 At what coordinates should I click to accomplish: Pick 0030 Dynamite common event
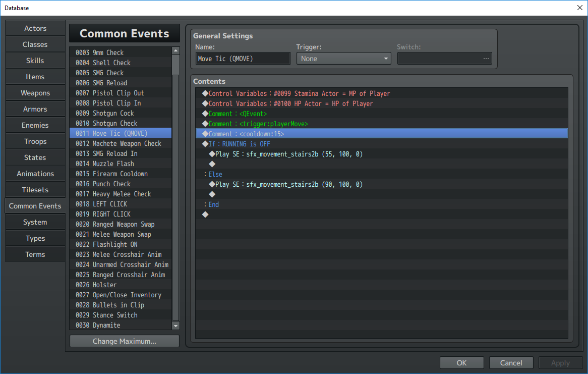pos(121,325)
